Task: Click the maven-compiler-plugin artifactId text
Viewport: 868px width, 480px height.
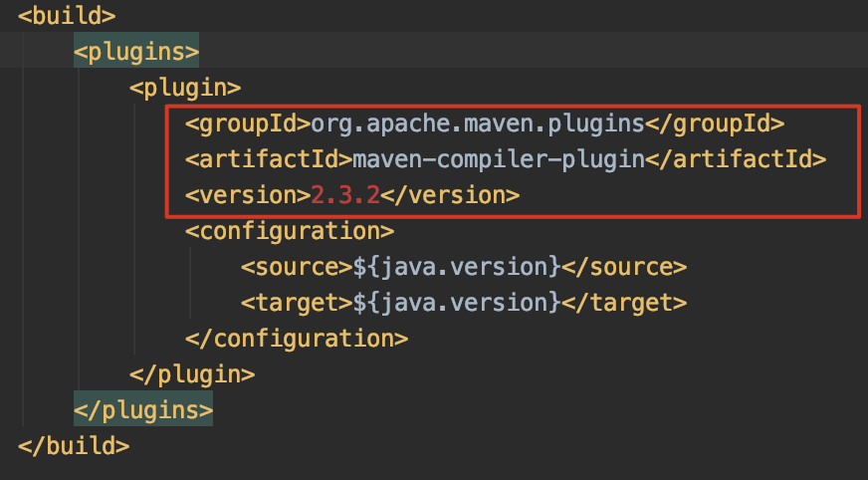Action: click(499, 159)
